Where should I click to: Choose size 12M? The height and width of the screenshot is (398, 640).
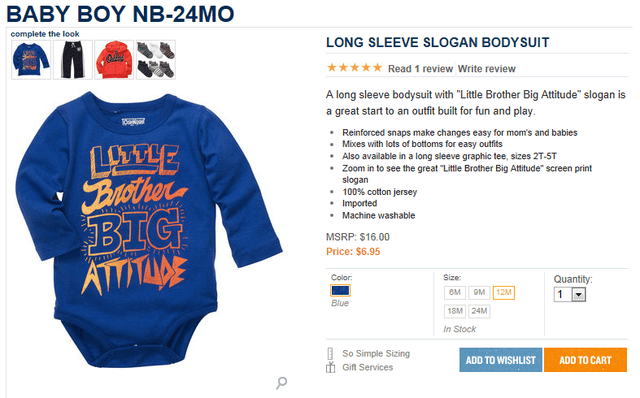(x=504, y=293)
